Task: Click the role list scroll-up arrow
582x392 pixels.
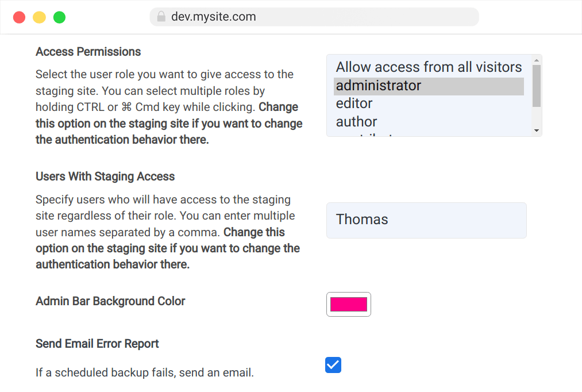Action: tap(537, 60)
